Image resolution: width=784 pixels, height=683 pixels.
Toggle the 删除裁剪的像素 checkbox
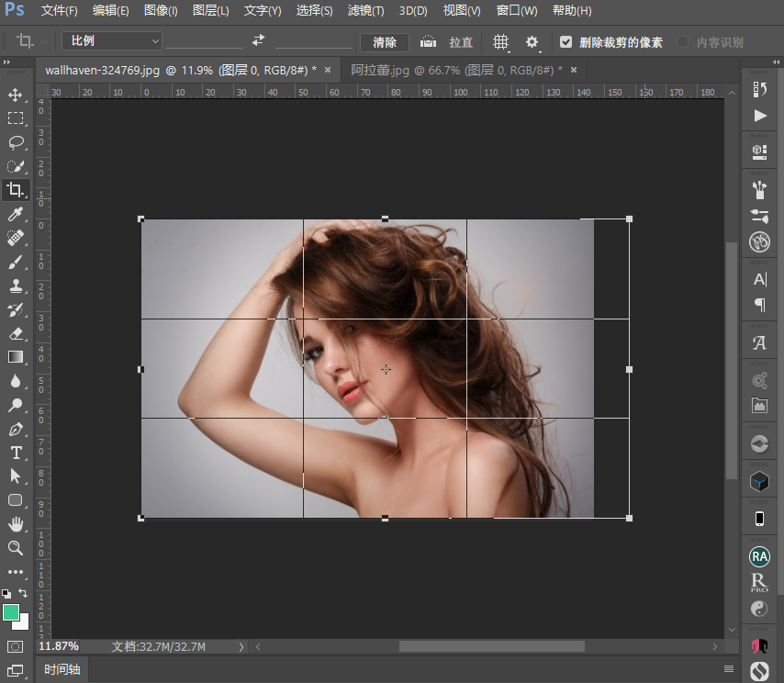point(566,42)
